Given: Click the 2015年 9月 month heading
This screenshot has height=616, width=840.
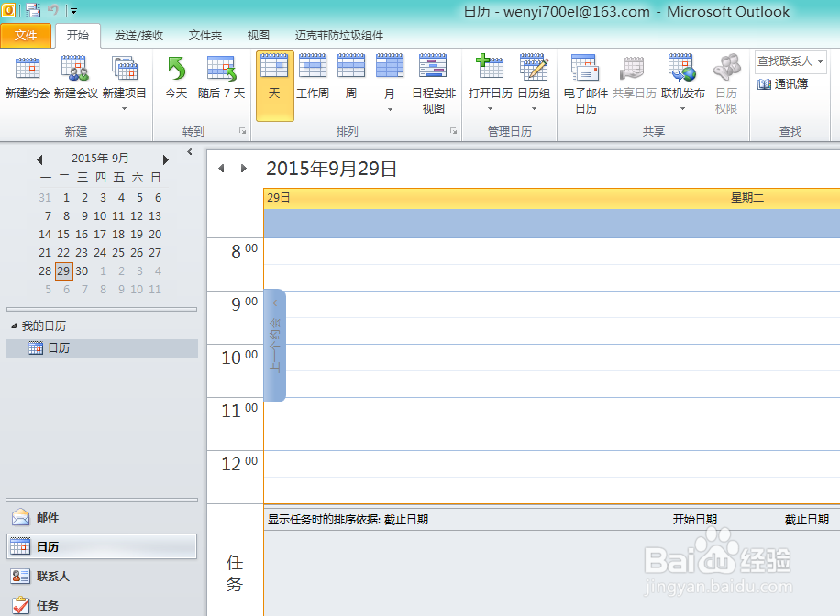Looking at the screenshot, I should 100,159.
